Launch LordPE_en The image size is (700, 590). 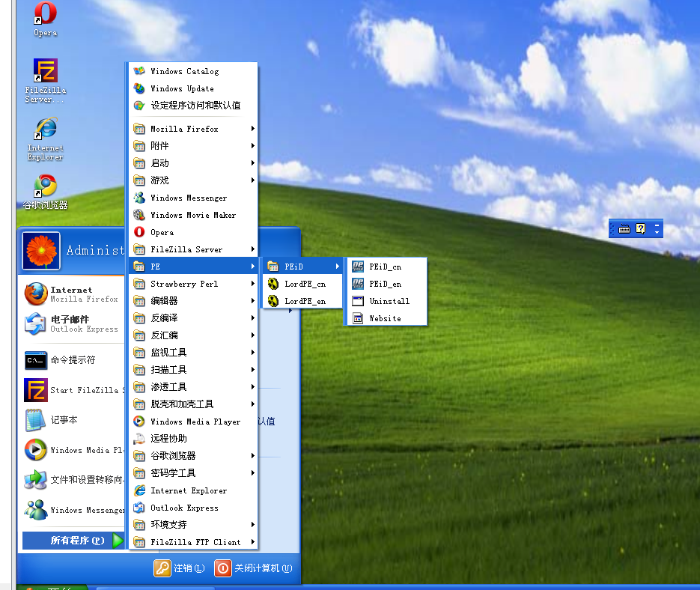(303, 301)
